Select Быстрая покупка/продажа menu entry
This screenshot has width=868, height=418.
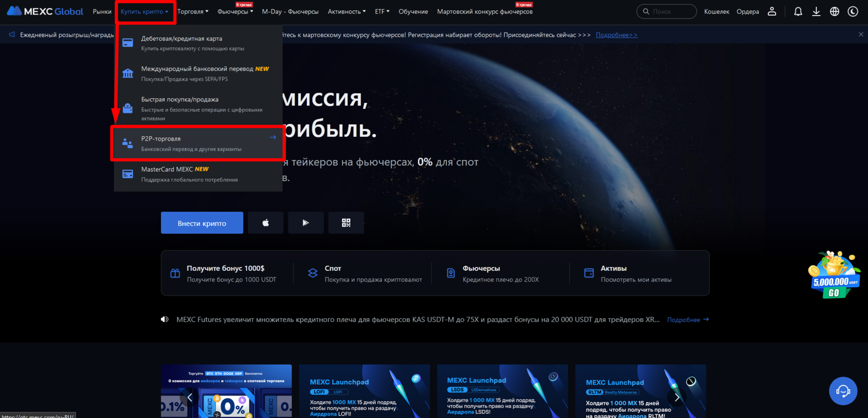click(198, 108)
